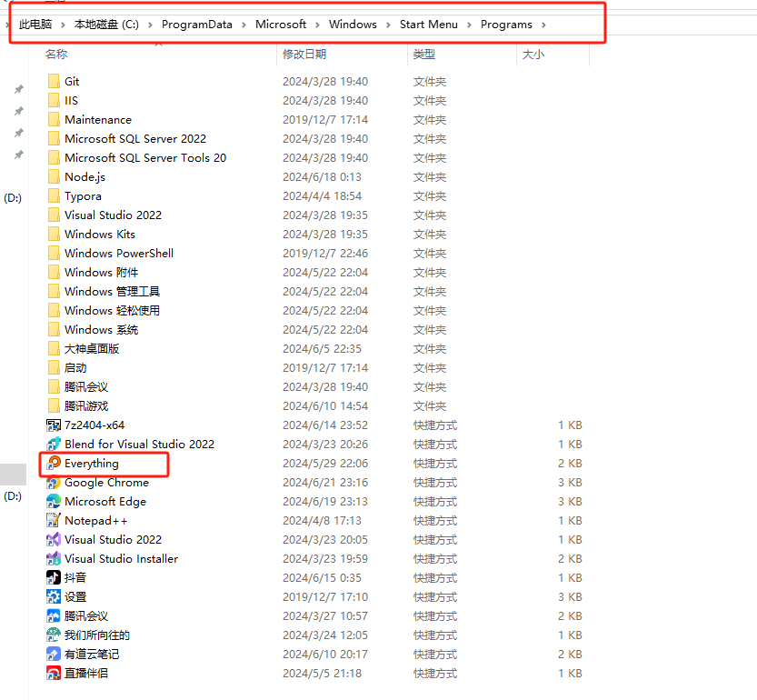Select the 设置 shortcut icon

54,597
